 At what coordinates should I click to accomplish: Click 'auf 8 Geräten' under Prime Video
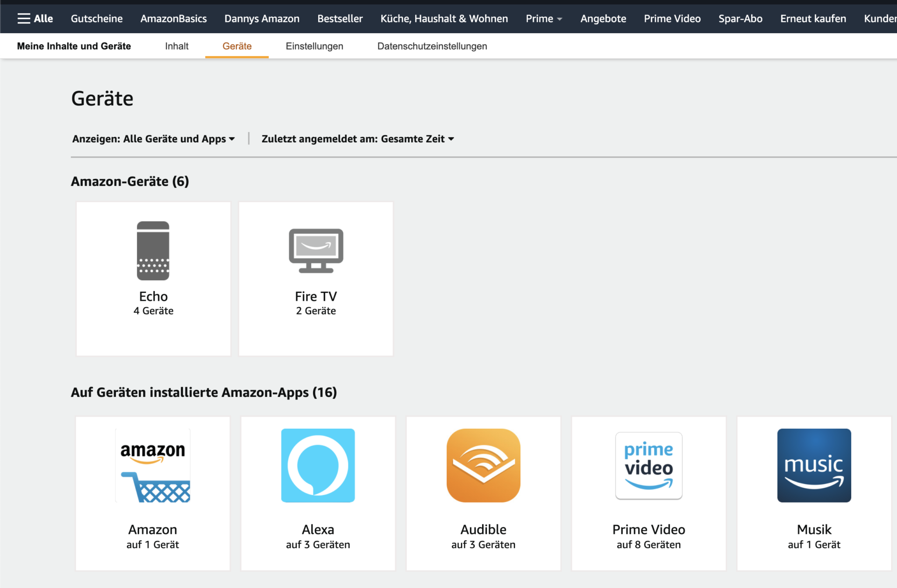(x=649, y=545)
